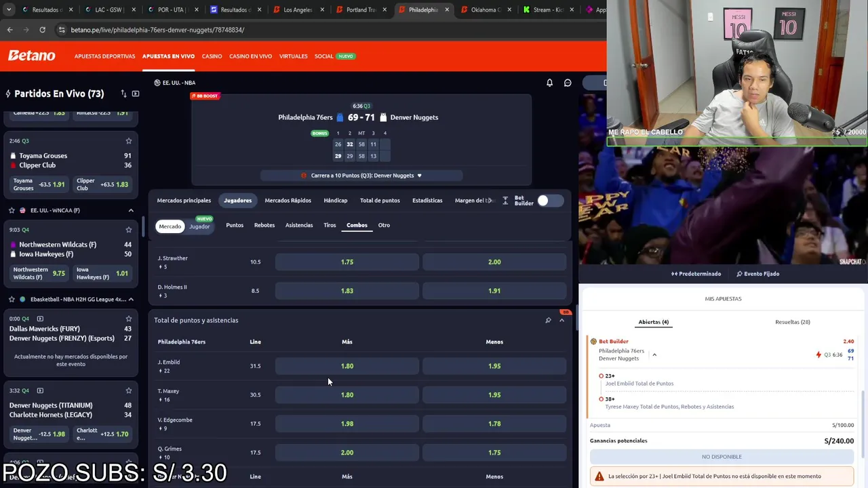Open the Mercados Rápidos tab
The image size is (868, 488).
[288, 201]
